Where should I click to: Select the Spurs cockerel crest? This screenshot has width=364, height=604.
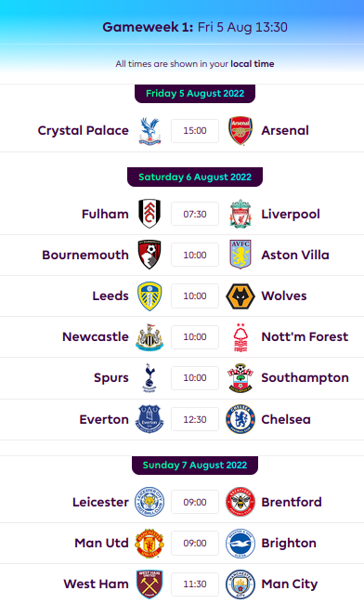coord(149,378)
